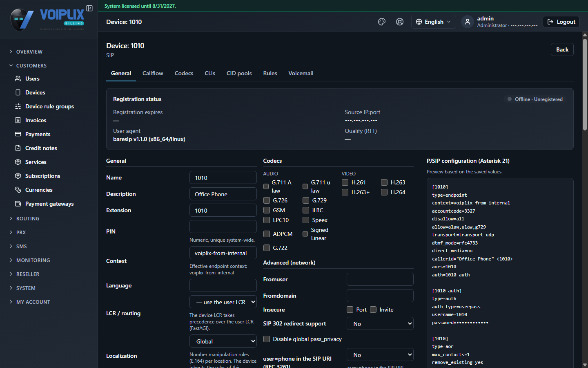Click the Extension input field
This screenshot has height=368, width=588.
223,210
